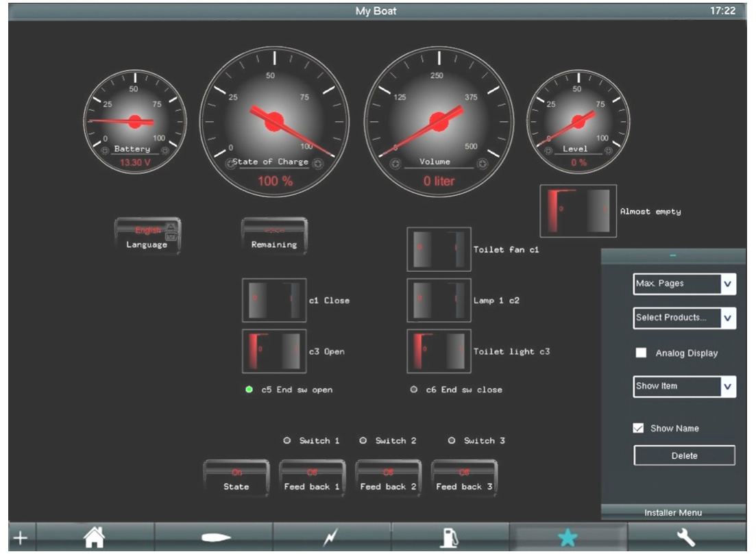Click left screw icon on Battery gauge
The width and height of the screenshot is (756, 554).
(105, 151)
